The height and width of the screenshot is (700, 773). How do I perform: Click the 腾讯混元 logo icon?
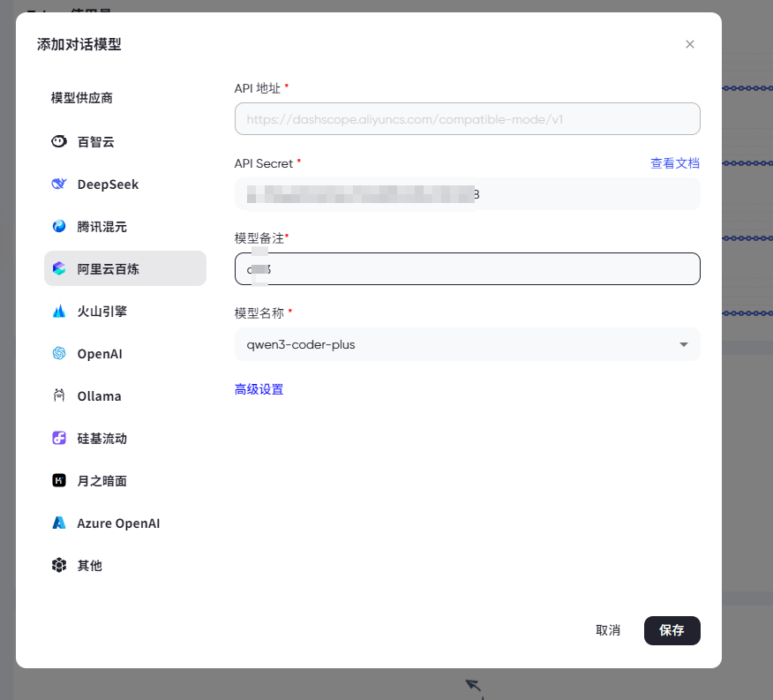58,227
